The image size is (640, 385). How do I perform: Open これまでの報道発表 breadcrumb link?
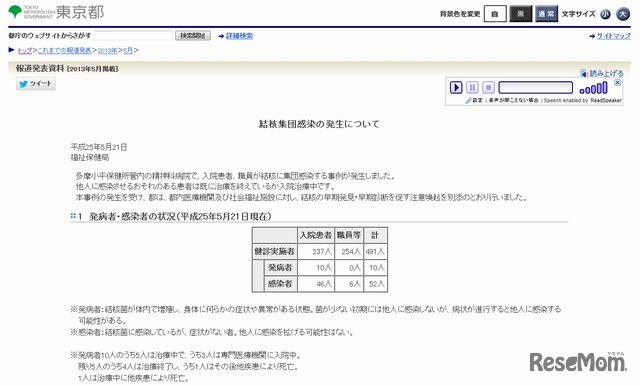(64, 50)
